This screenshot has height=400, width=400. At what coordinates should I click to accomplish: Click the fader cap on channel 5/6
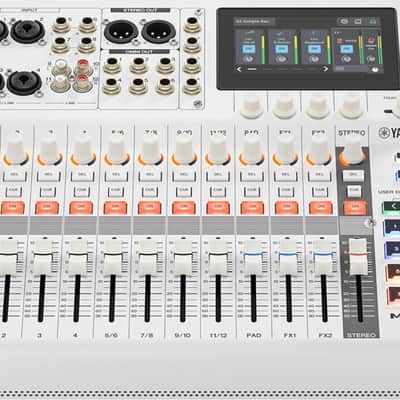click(113, 257)
